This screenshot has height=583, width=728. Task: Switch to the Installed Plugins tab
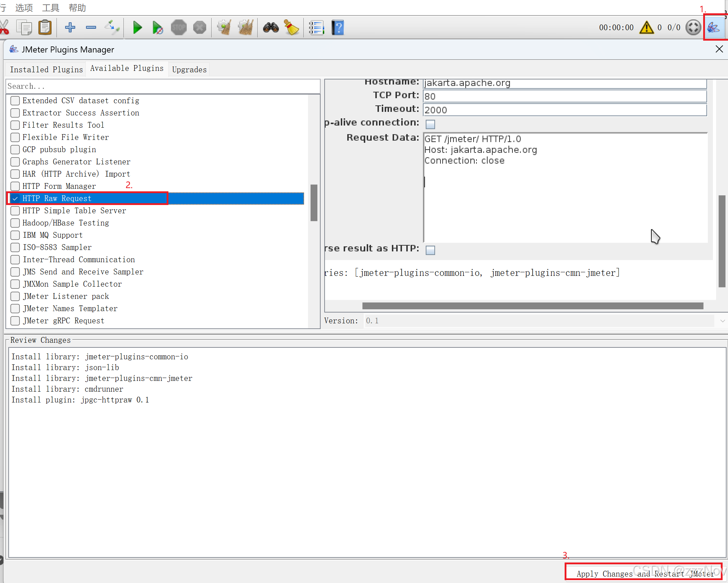[46, 69]
